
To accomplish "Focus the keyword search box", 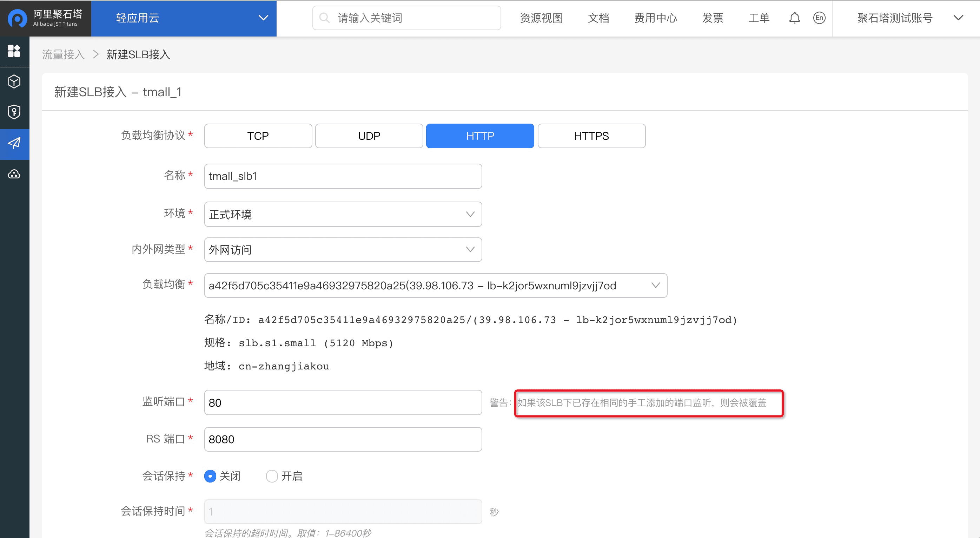I will click(x=407, y=18).
